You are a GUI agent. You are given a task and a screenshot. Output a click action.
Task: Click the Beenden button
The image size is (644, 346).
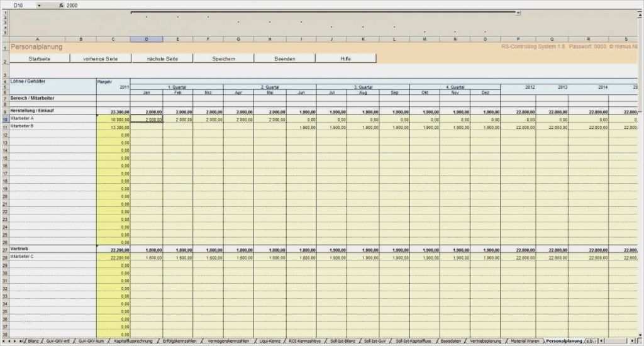285,59
